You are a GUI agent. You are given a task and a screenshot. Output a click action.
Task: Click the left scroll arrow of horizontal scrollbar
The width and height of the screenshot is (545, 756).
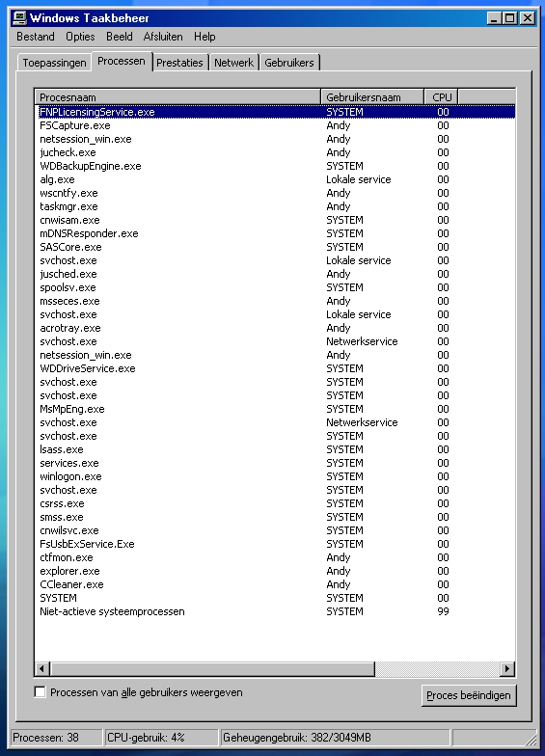pos(42,669)
